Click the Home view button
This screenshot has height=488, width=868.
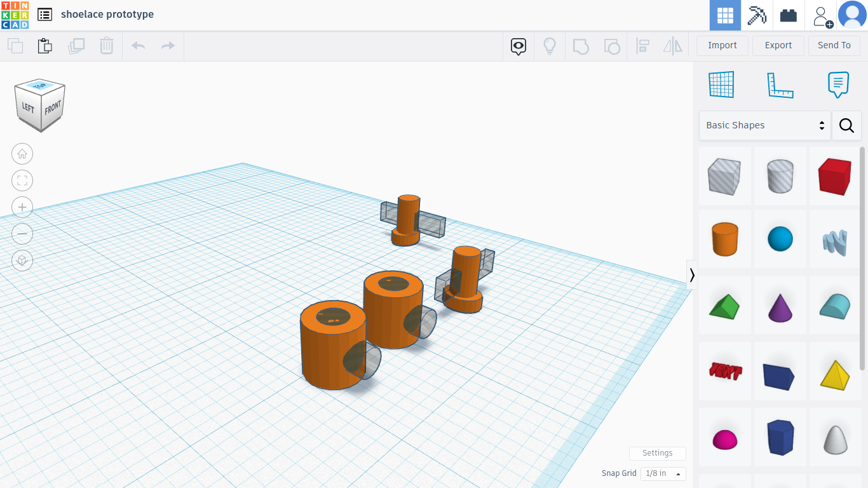tap(22, 154)
